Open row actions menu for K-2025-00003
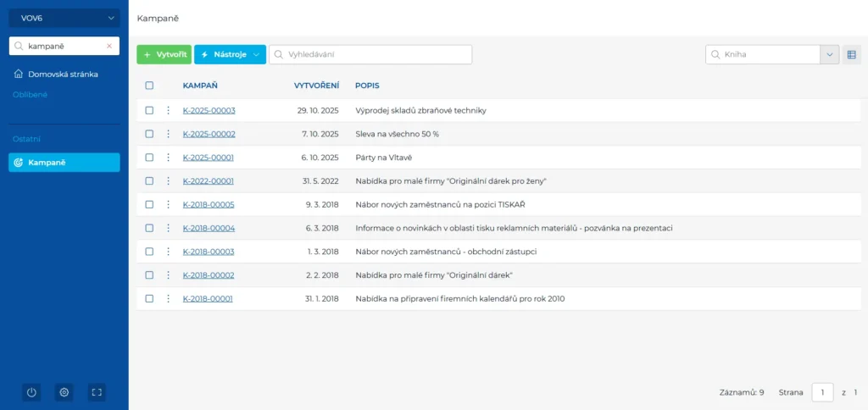Viewport: 868px width, 410px height. click(168, 110)
